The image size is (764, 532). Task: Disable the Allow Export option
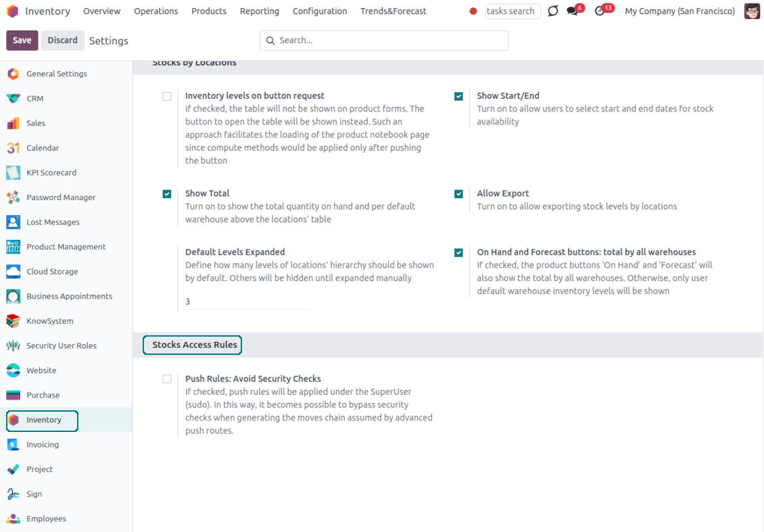click(459, 194)
